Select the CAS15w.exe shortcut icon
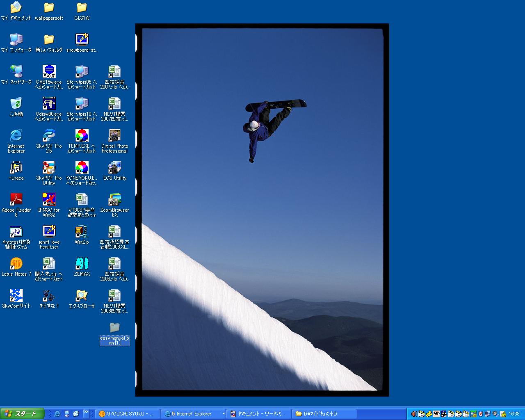525x420 pixels. pyautogui.click(x=49, y=77)
